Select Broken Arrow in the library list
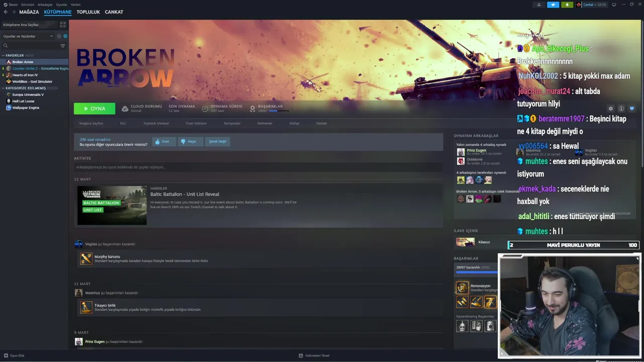Screen dimensions: 644x362 pos(34,62)
